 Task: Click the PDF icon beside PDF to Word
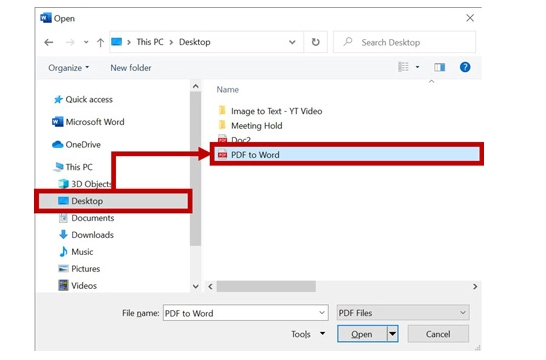(x=222, y=154)
